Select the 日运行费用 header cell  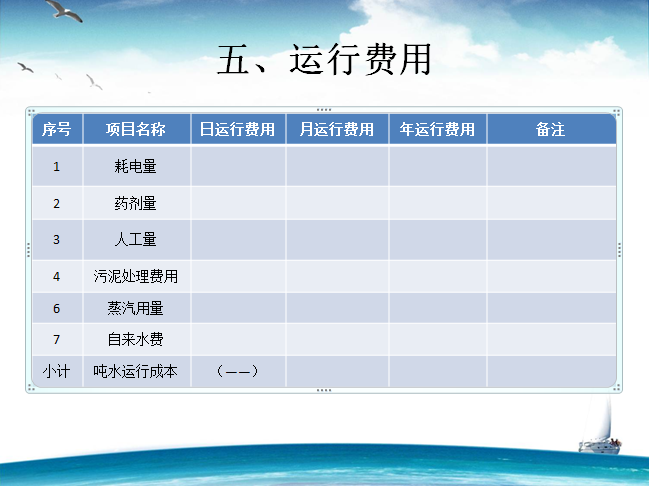[238, 129]
